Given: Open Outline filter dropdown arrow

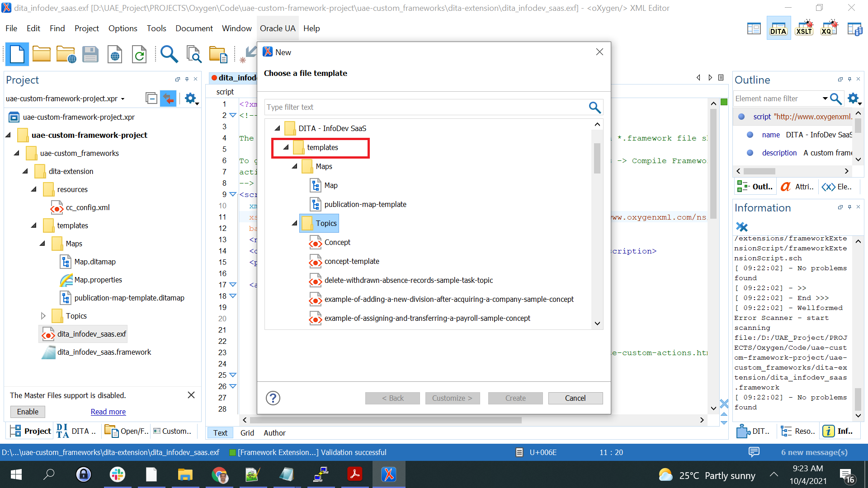Looking at the screenshot, I should [825, 99].
